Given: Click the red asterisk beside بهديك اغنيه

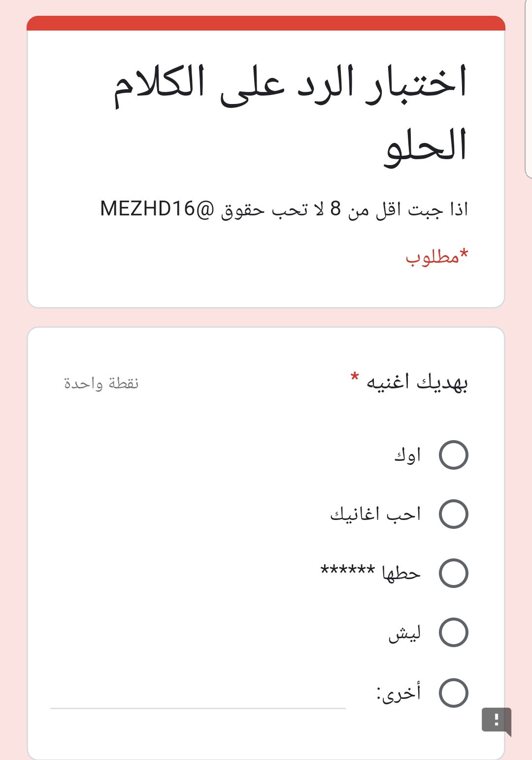Looking at the screenshot, I should tap(355, 378).
